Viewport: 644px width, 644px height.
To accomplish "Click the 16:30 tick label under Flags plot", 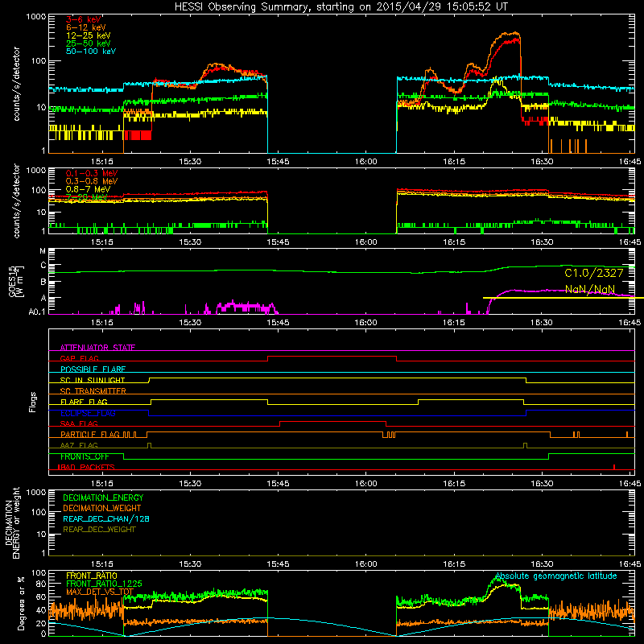I will tap(542, 484).
